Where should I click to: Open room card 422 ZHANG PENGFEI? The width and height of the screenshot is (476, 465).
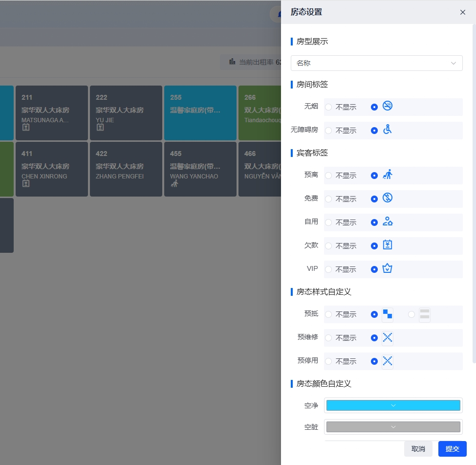[x=126, y=169]
